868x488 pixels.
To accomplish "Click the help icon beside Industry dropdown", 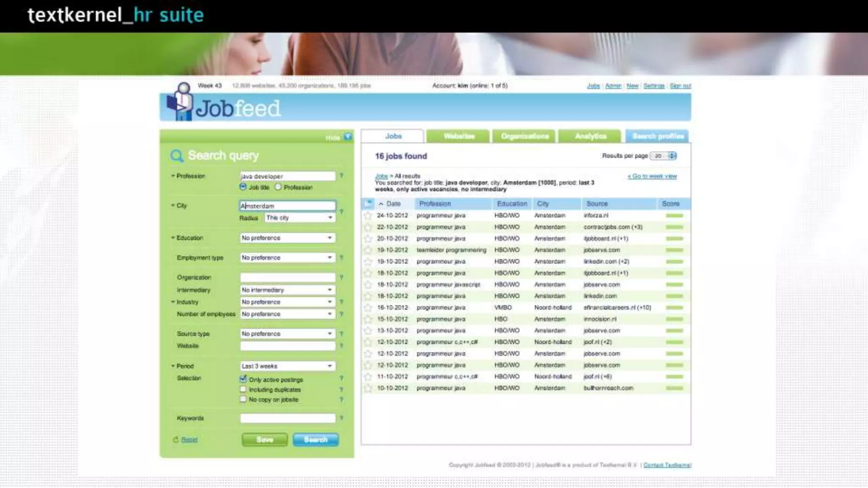I will (341, 302).
